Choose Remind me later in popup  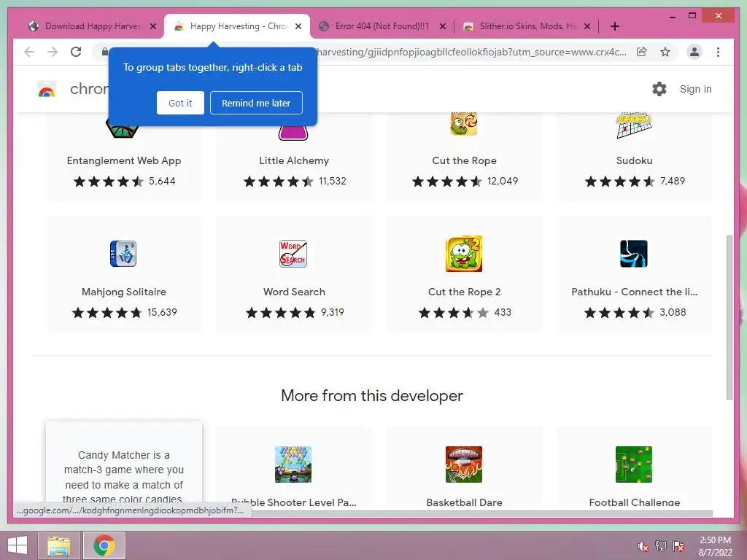point(256,103)
